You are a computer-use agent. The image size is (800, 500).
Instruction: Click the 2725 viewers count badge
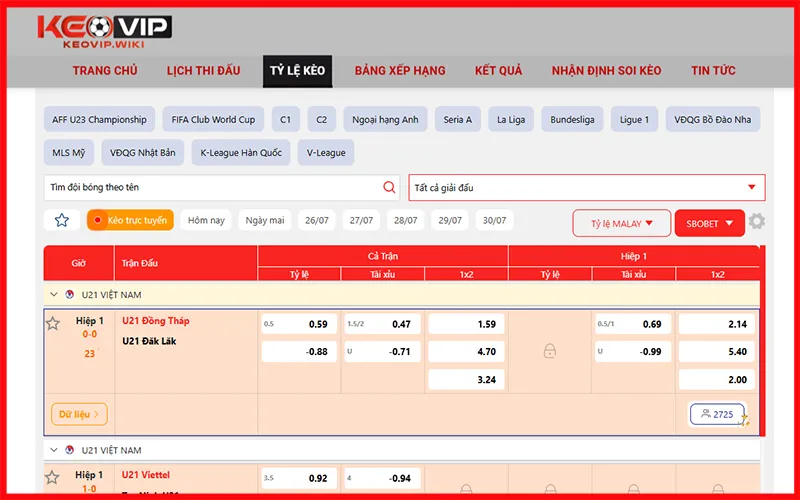(717, 414)
